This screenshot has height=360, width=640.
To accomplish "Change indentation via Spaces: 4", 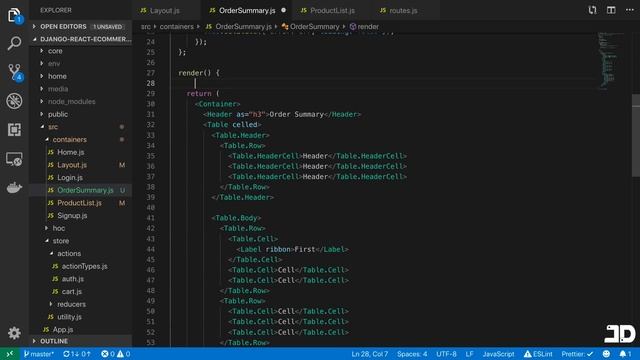I will tap(412, 354).
